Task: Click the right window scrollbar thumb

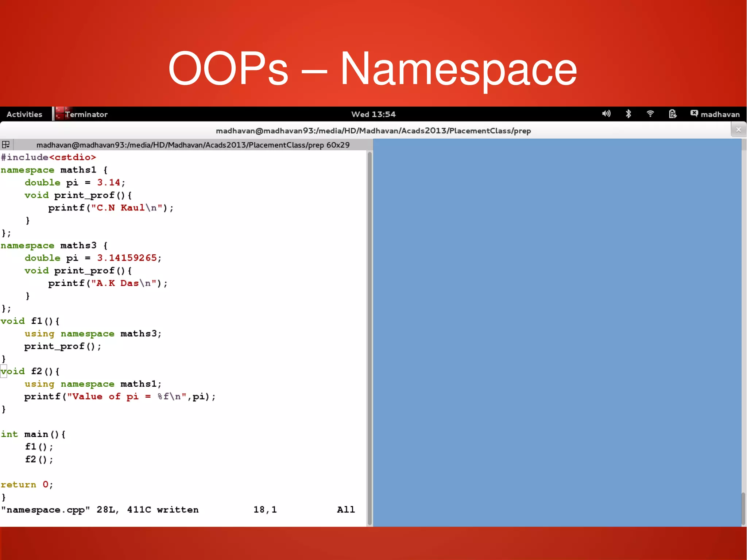Action: point(743,508)
